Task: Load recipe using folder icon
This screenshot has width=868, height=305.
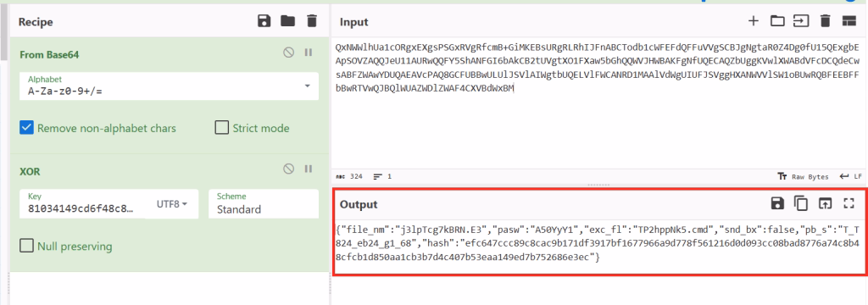Action: (288, 21)
